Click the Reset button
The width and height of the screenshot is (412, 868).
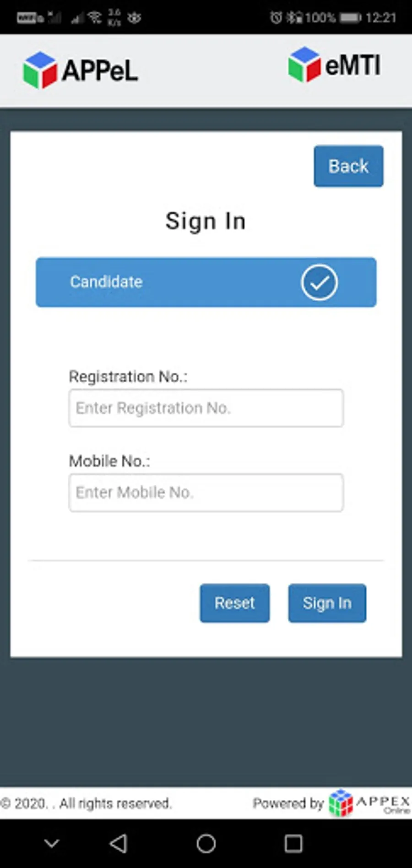click(234, 603)
